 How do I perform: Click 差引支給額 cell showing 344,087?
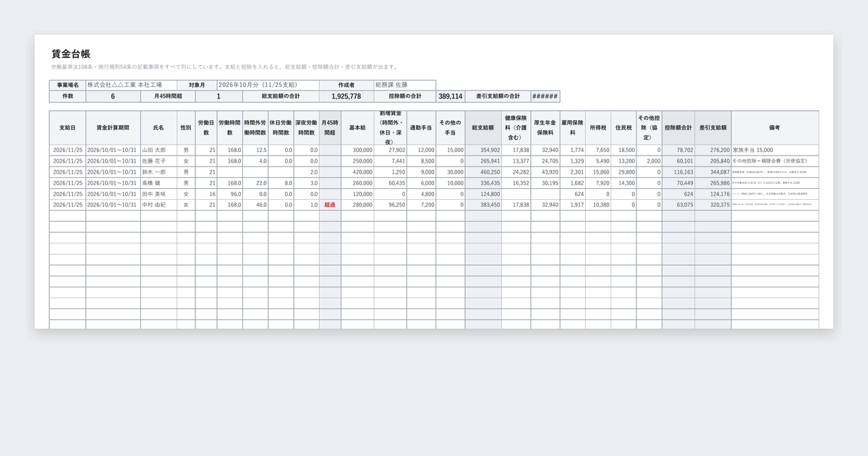712,172
